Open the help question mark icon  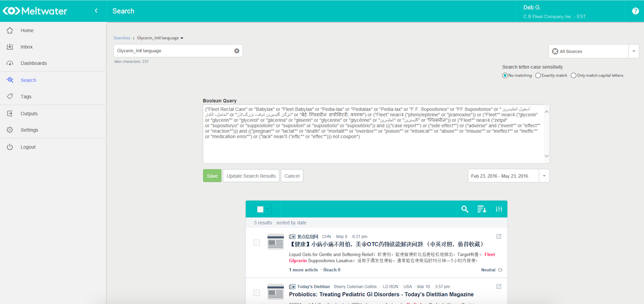coord(635,11)
